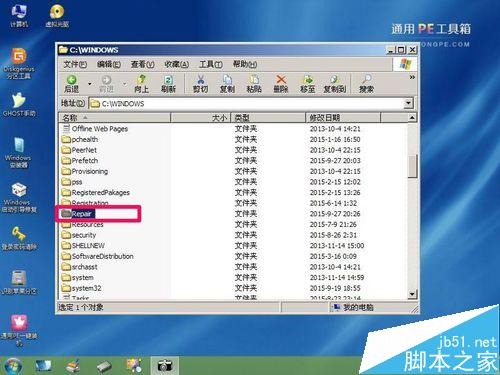Sort by the 名称 column header
Viewport: 500px width, 375px height.
pos(115,118)
